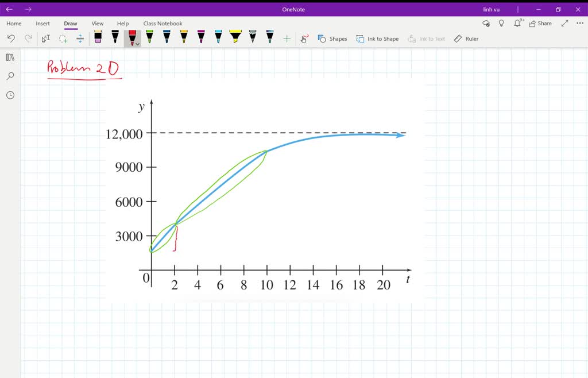Open the notebook navigation pane
This screenshot has width=588, height=378.
pos(10,57)
